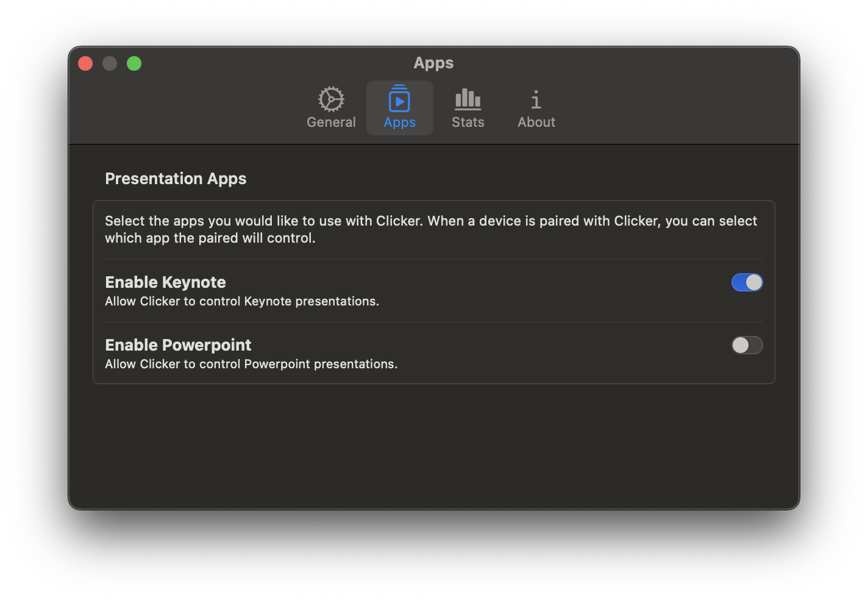The image size is (868, 600).
Task: Click the Enable Keynote label
Action: click(165, 282)
